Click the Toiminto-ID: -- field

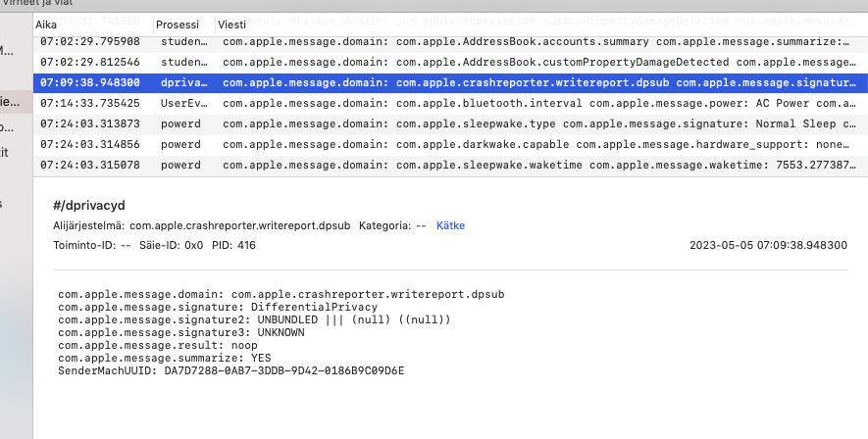click(x=92, y=246)
